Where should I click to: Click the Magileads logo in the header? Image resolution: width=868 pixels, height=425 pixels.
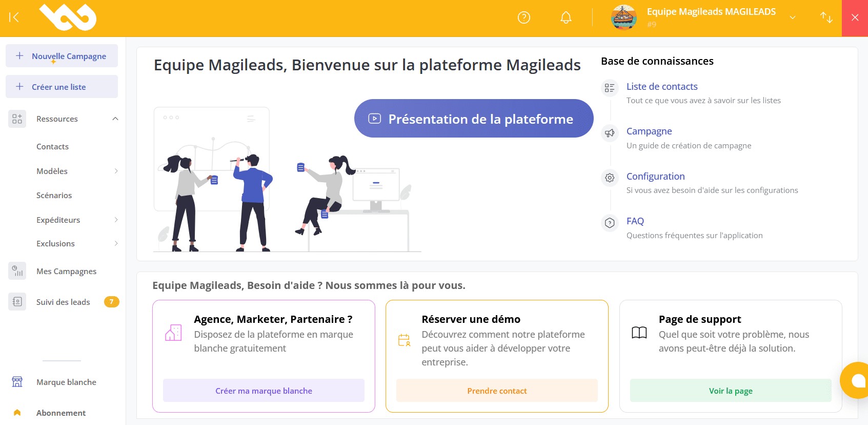coord(68,17)
